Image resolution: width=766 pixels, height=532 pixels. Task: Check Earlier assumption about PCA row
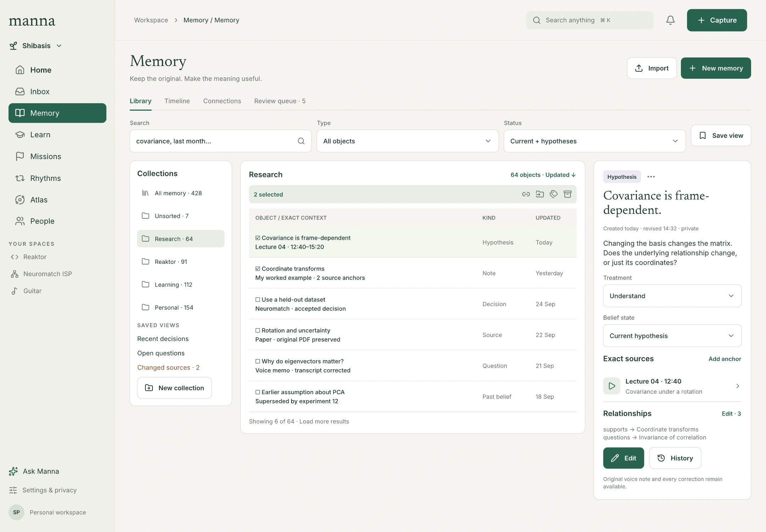point(258,392)
